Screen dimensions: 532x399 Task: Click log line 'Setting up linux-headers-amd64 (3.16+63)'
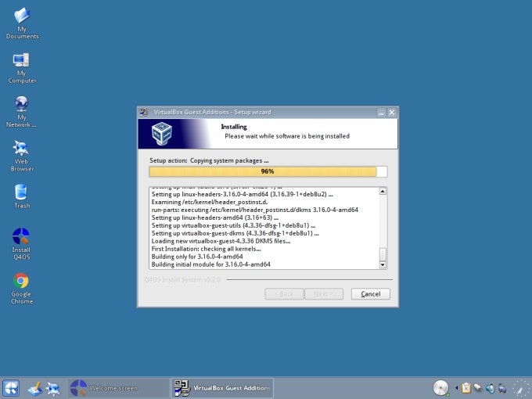(x=215, y=217)
